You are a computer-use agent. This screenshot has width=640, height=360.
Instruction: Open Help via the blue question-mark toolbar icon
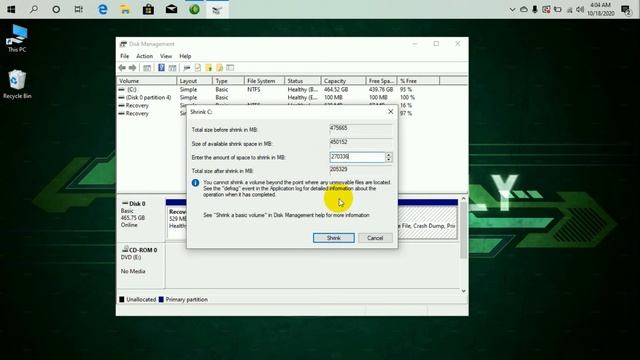click(x=161, y=68)
